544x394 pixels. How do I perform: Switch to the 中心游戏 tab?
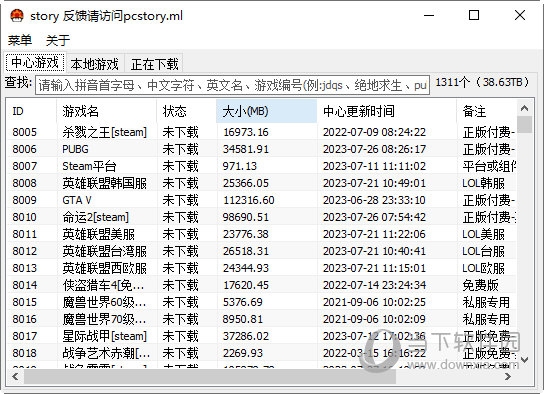35,63
